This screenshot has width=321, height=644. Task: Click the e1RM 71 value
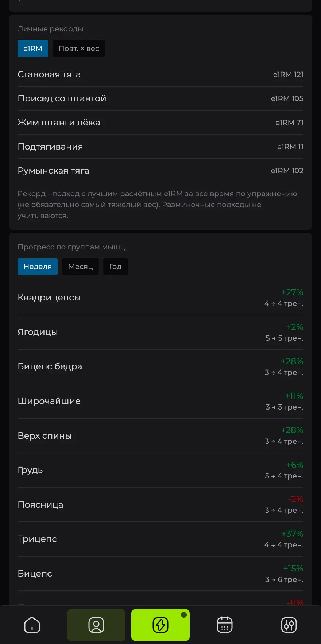(289, 123)
